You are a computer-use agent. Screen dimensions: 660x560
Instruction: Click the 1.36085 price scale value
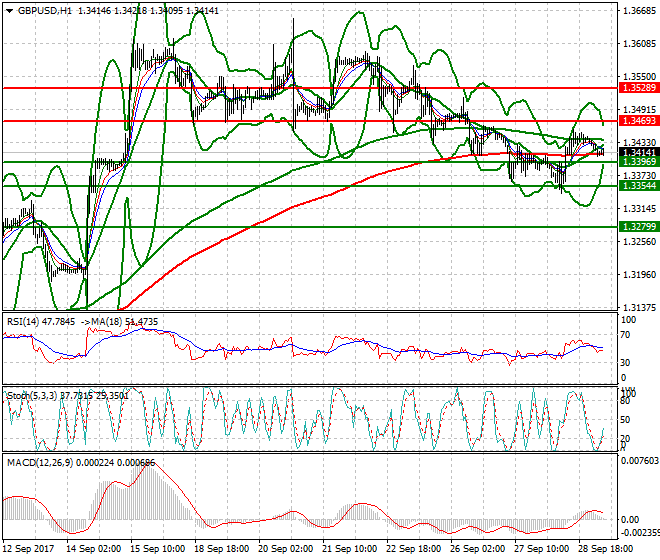pos(639,44)
